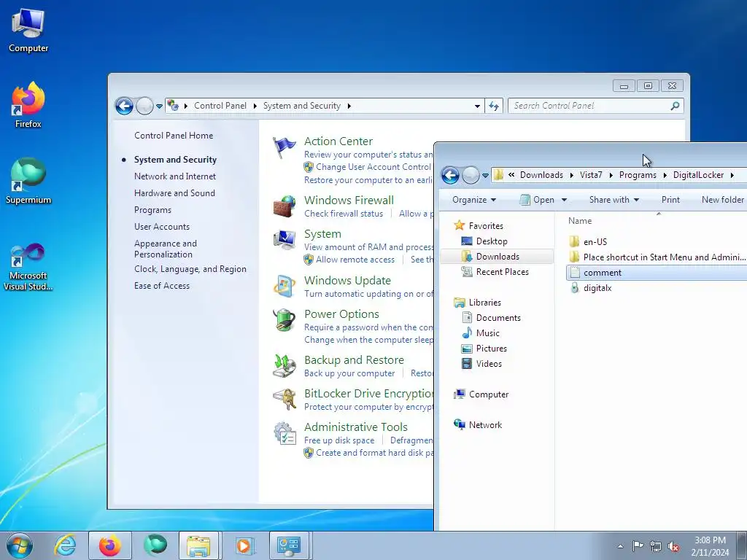Screen dimensions: 747x560
Task: Go to Hardware and Sound category
Action: pos(174,192)
